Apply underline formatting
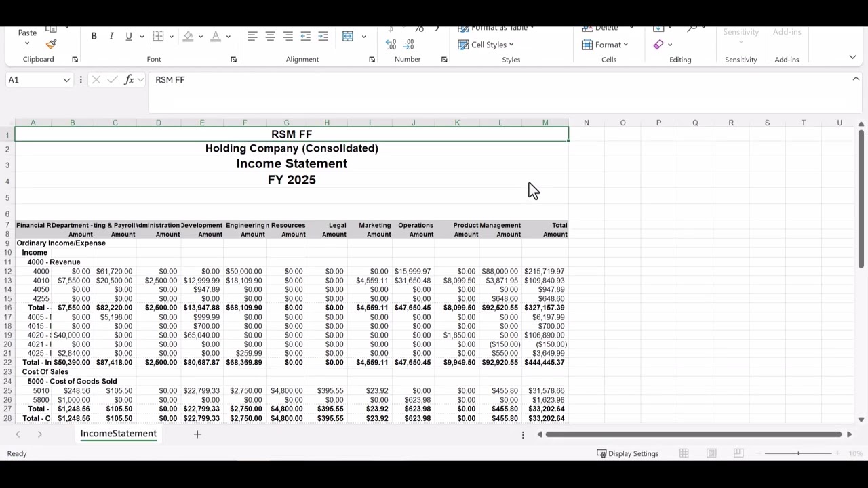 tap(128, 36)
